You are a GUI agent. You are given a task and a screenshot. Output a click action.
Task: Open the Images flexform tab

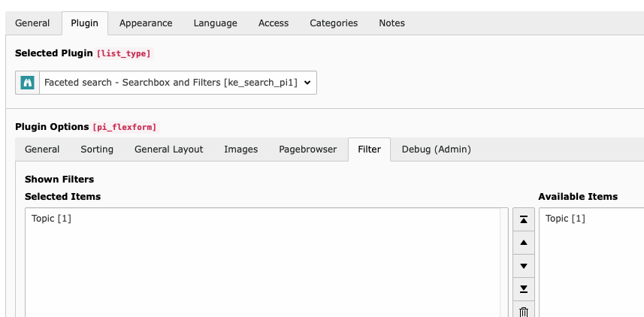pos(240,149)
